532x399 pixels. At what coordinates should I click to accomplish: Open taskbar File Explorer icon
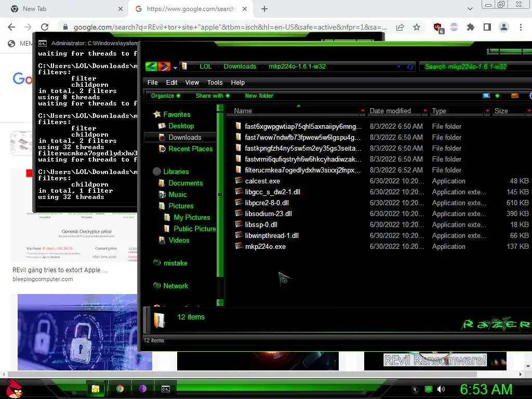(x=96, y=389)
